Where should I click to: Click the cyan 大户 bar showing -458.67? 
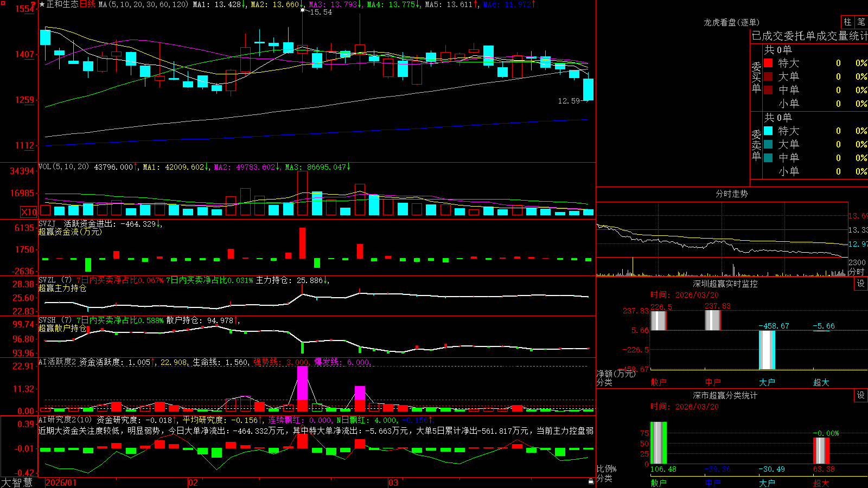point(767,350)
